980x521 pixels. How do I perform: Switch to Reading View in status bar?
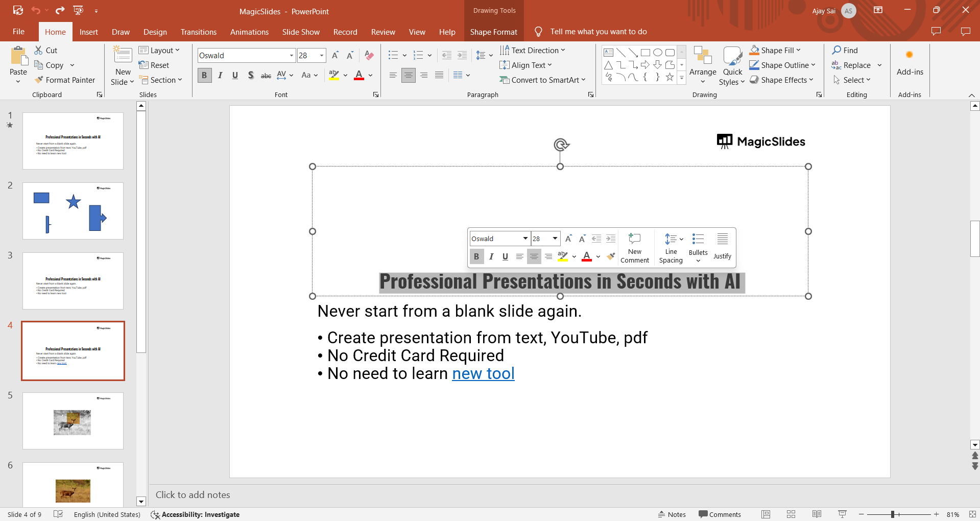[817, 514]
